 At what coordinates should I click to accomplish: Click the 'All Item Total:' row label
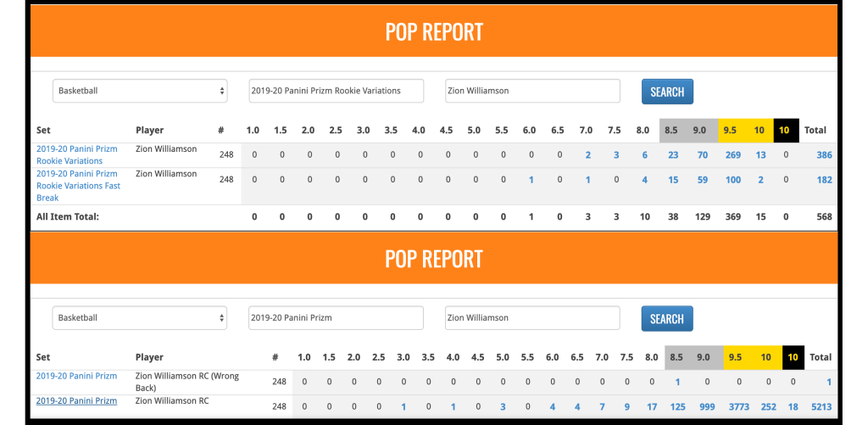click(68, 216)
